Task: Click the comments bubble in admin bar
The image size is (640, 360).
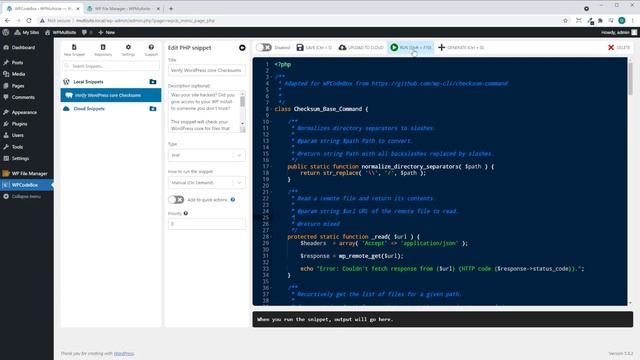Action: click(84, 32)
